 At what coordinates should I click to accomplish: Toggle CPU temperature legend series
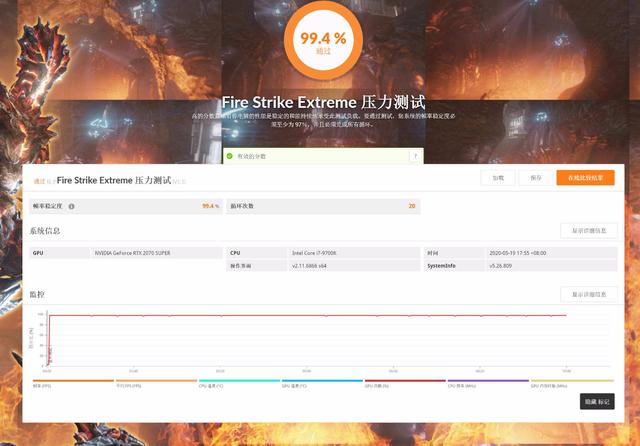(211, 384)
